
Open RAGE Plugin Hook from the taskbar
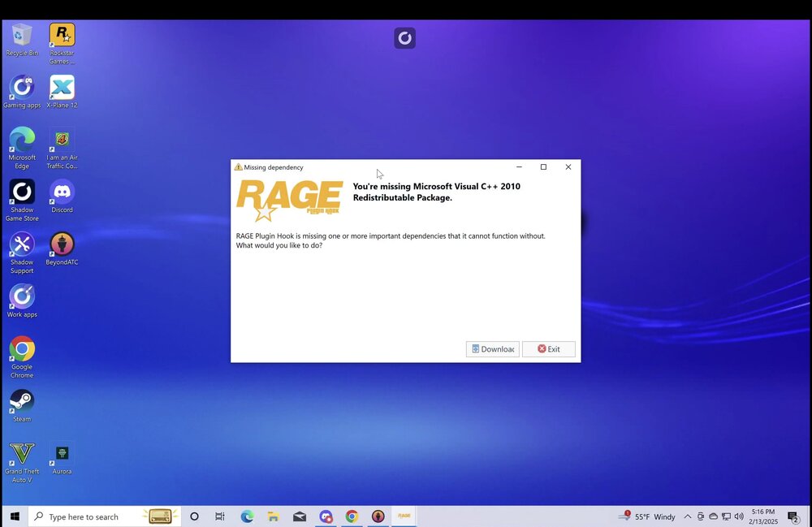(404, 516)
